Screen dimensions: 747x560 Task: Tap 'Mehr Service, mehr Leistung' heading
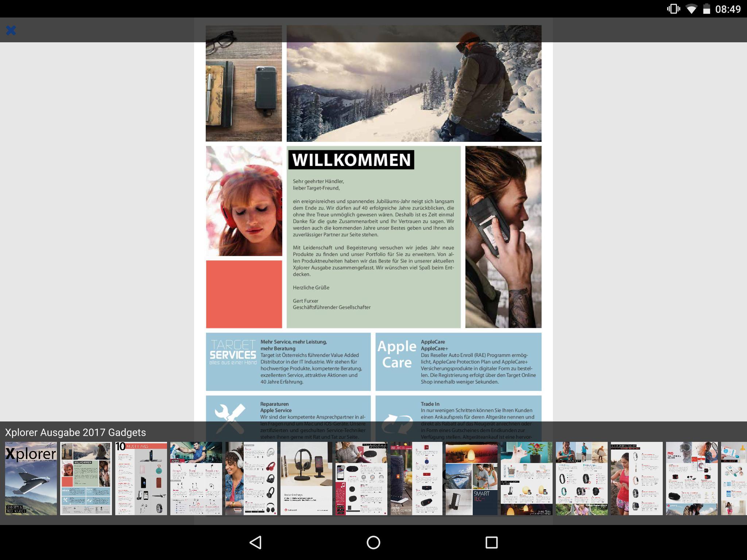point(294,342)
